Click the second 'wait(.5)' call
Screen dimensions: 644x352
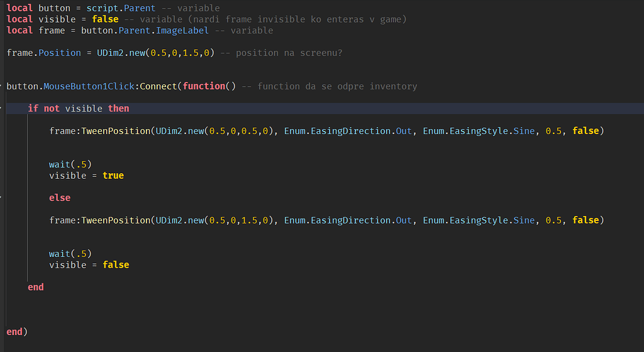70,254
